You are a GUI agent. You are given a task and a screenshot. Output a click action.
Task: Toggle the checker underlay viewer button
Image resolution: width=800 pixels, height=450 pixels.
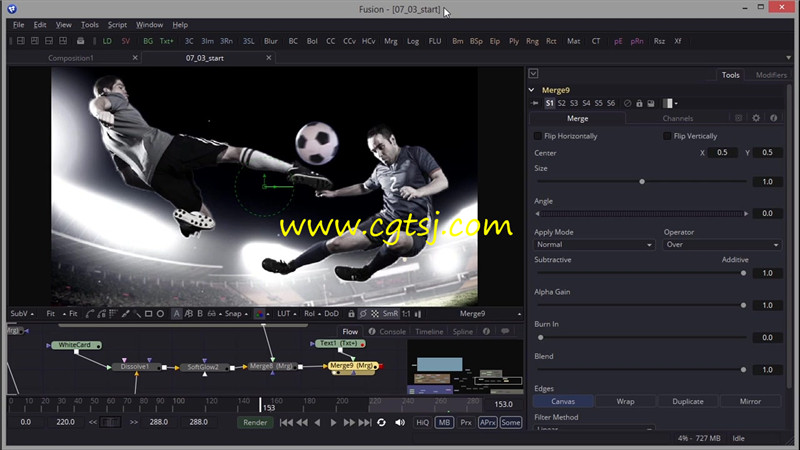[375, 314]
